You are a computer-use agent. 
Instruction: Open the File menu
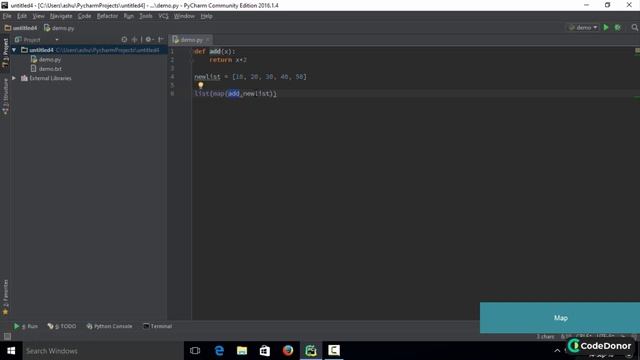click(7, 16)
